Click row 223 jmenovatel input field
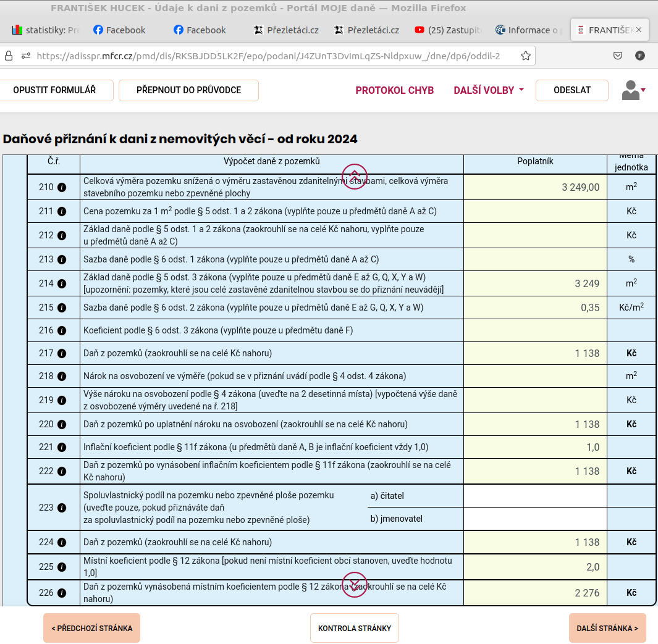This screenshot has width=658, height=644. tap(535, 519)
